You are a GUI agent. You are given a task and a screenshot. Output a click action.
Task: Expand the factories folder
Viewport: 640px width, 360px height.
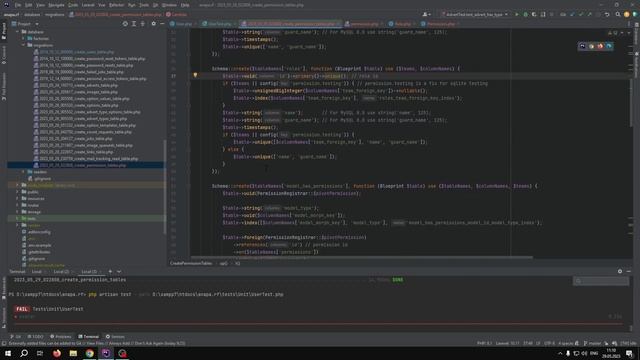point(23,38)
